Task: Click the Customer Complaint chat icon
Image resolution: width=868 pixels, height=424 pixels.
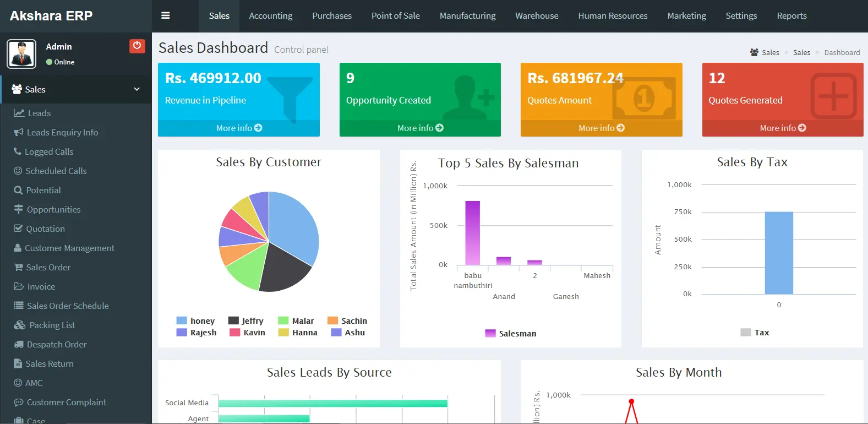Action: pos(19,402)
